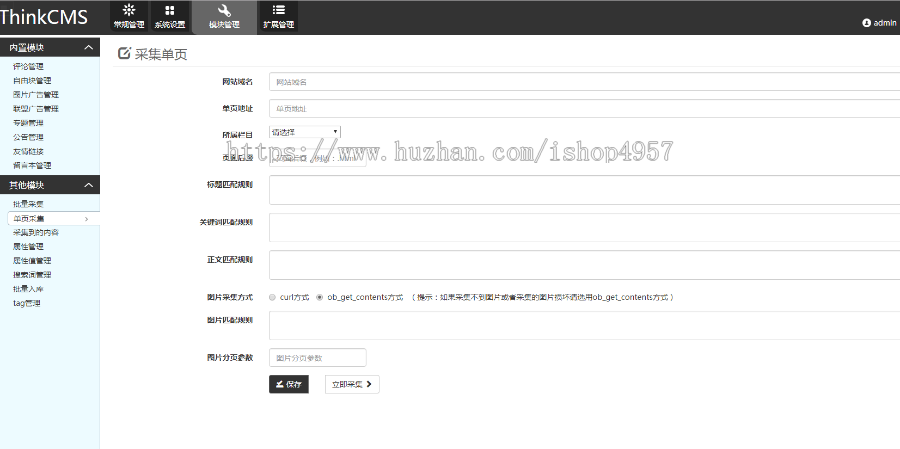Click into the 正文匹配规则 textarea
Viewport: 900px width, 449px height.
click(x=584, y=265)
